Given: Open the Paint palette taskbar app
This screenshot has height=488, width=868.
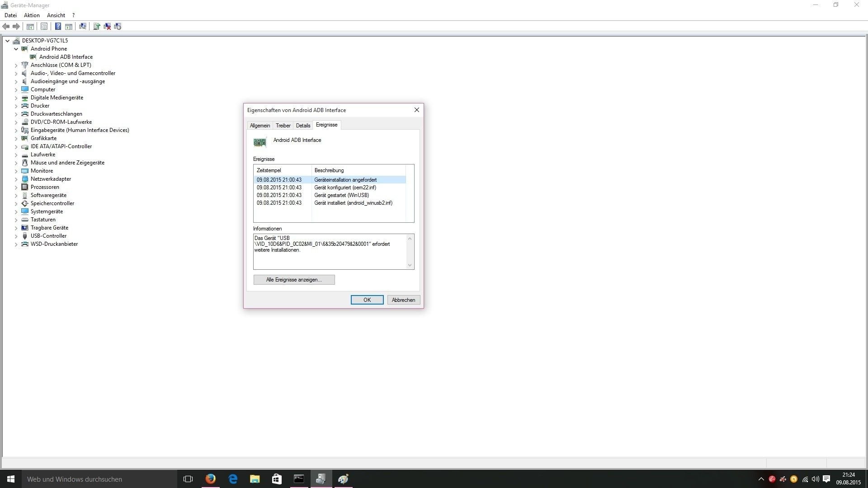Looking at the screenshot, I should (x=343, y=479).
